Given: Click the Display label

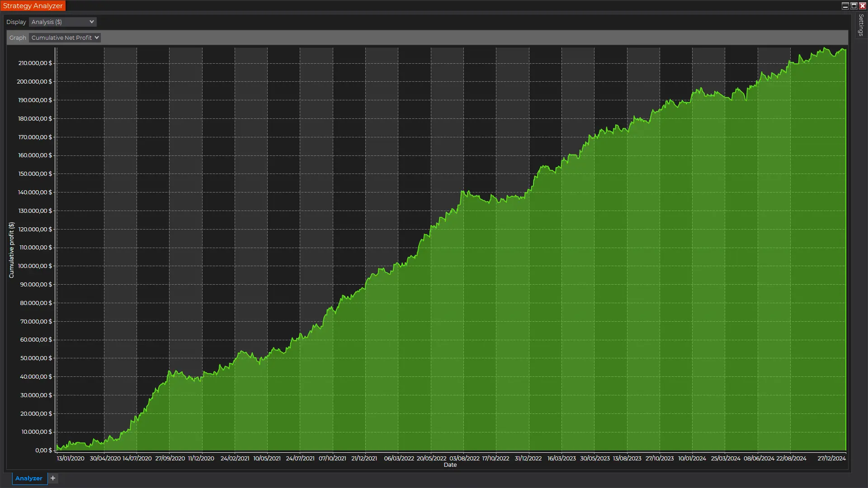Looking at the screenshot, I should [x=16, y=22].
